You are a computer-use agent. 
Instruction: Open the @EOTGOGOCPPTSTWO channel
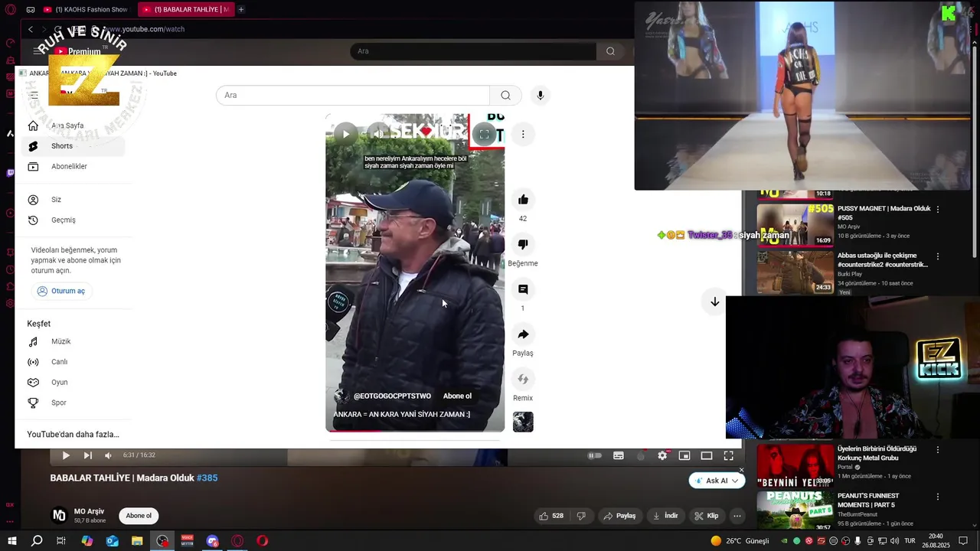392,396
